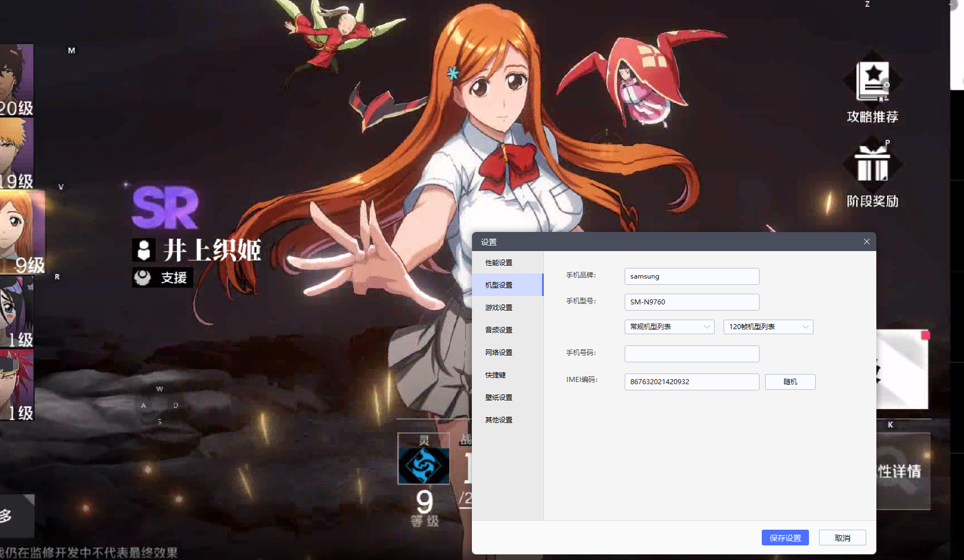The height and width of the screenshot is (560, 964).
Task: Switch to the 游戏设置 tab
Action: click(499, 308)
